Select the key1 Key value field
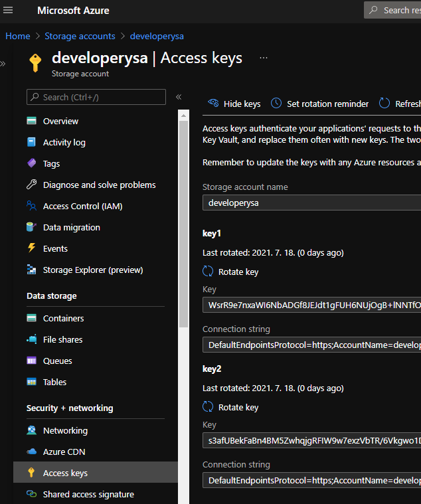The width and height of the screenshot is (421, 504). [x=311, y=305]
